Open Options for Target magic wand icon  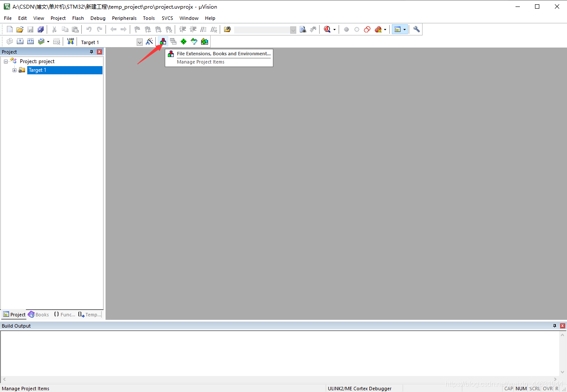pyautogui.click(x=149, y=41)
